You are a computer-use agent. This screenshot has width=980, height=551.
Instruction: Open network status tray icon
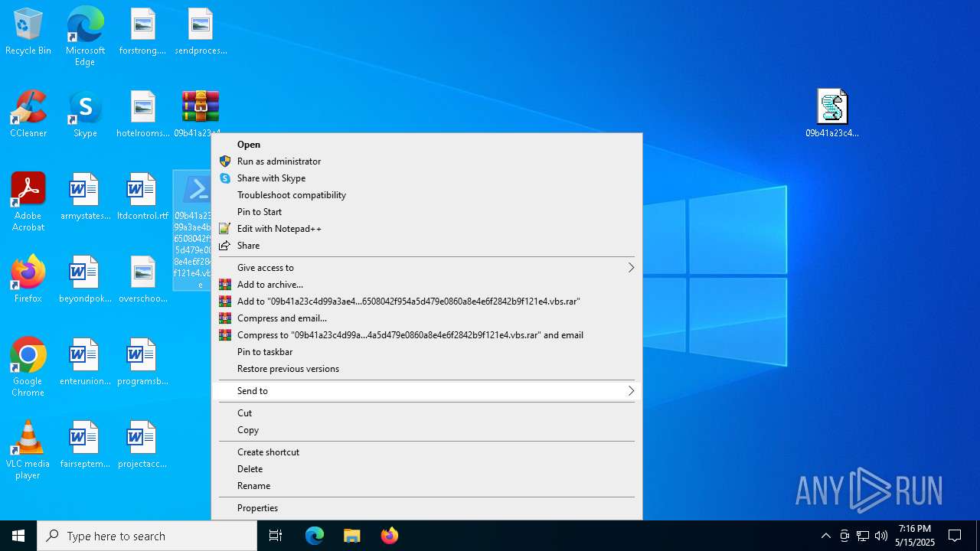[x=863, y=536]
